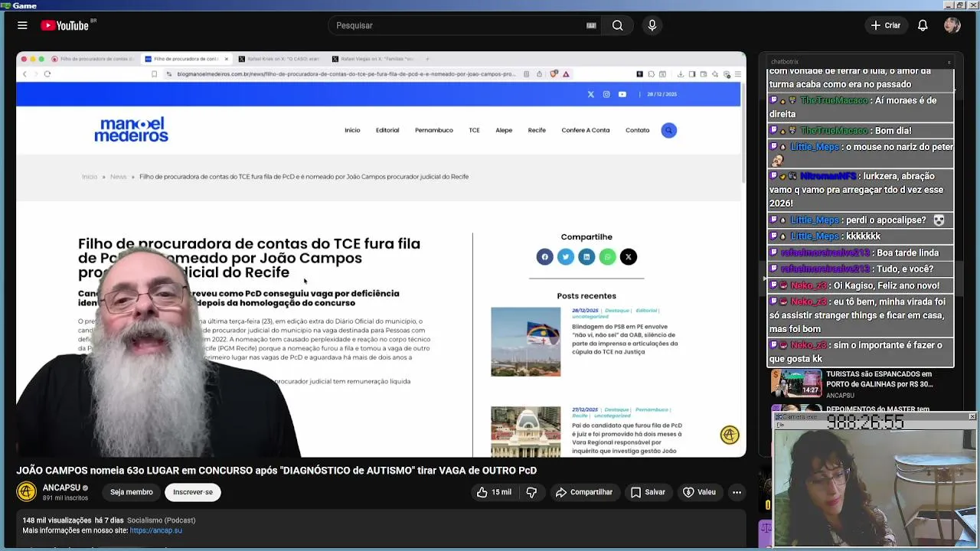Viewport: 980px width, 551px height.
Task: Open the Recife nav menu item
Action: [x=537, y=130]
